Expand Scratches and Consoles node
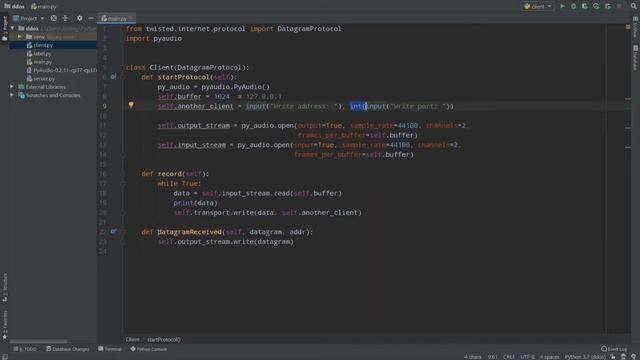 [x=12, y=95]
